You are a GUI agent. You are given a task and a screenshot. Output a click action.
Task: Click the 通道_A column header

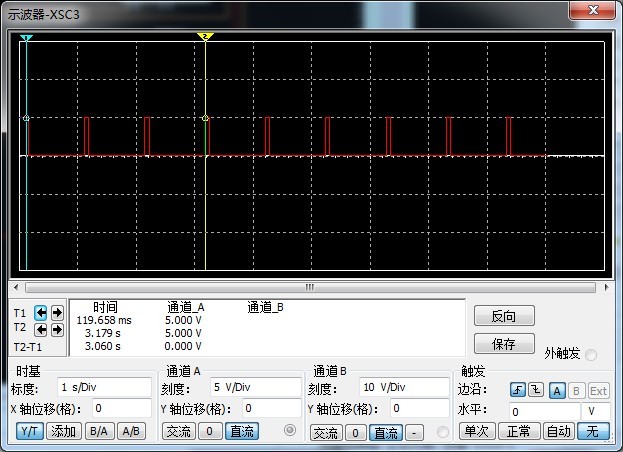pos(186,307)
